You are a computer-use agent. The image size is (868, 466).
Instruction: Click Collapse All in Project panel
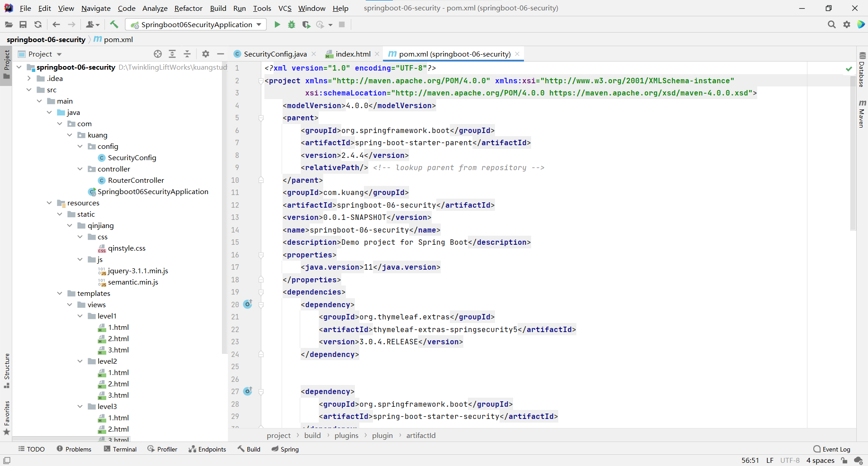[x=187, y=54]
